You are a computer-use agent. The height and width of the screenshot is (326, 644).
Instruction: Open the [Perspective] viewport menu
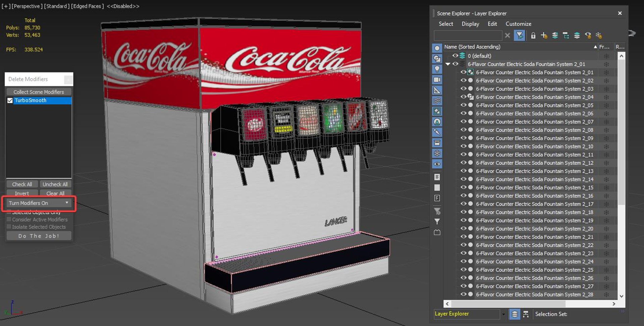click(27, 6)
